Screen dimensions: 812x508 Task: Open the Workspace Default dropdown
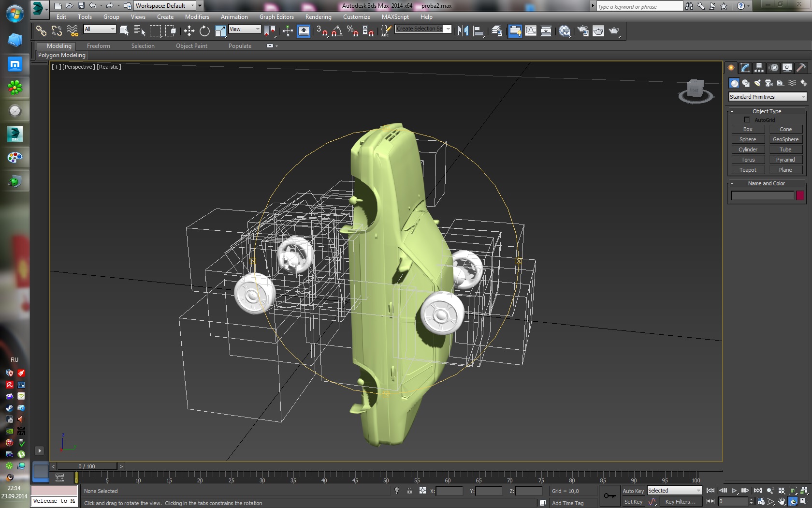164,6
